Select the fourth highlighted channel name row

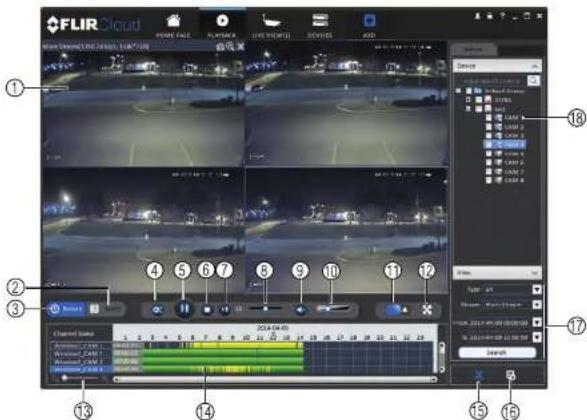click(x=81, y=369)
